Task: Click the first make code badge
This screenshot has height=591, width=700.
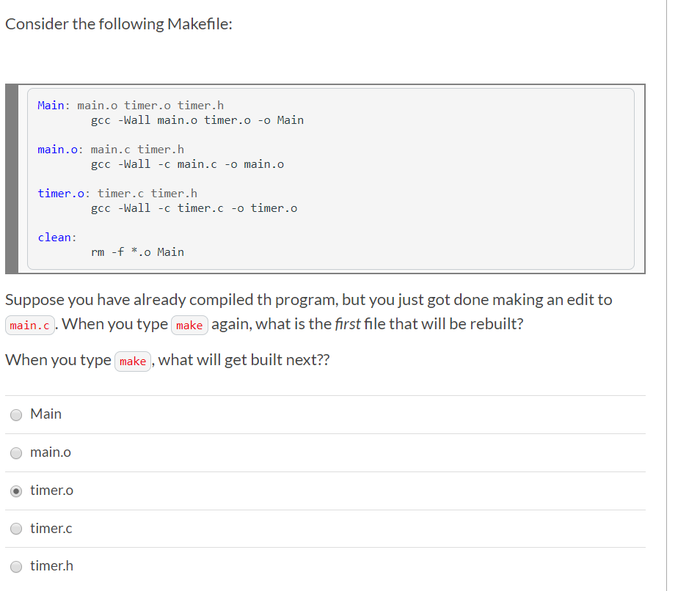Action: coord(189,325)
